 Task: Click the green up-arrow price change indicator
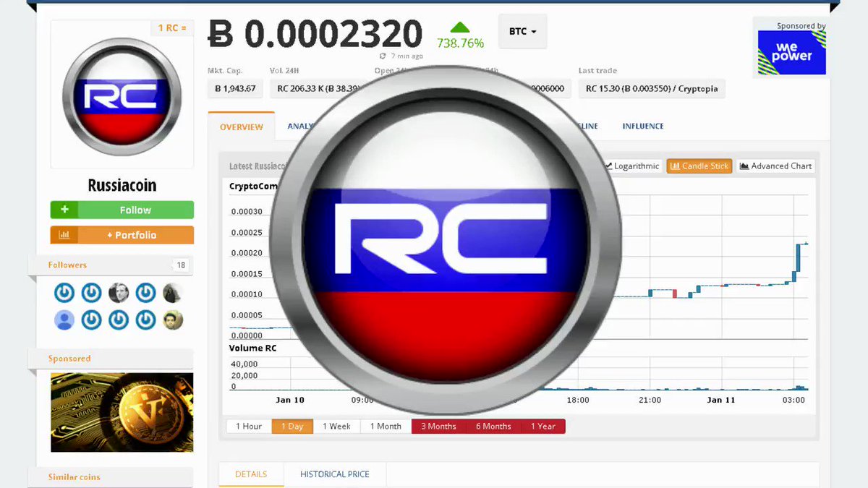tap(460, 27)
